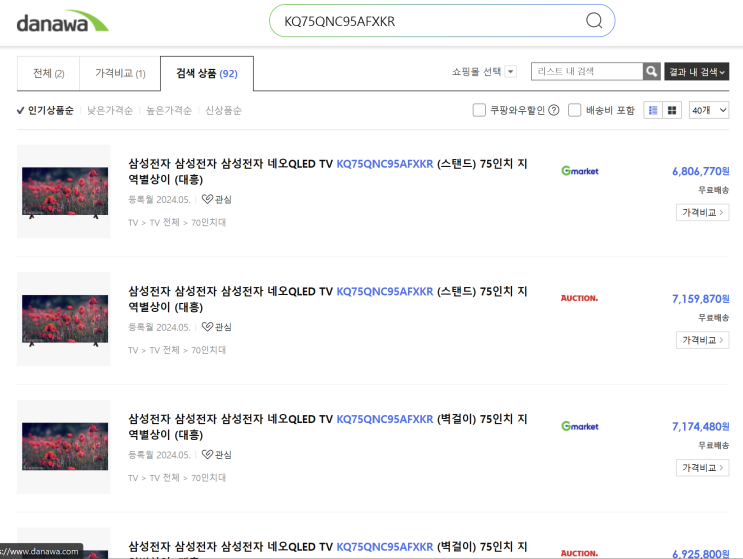Click the 리스트 내 검색 input field
Image resolution: width=743 pixels, height=559 pixels.
point(587,72)
